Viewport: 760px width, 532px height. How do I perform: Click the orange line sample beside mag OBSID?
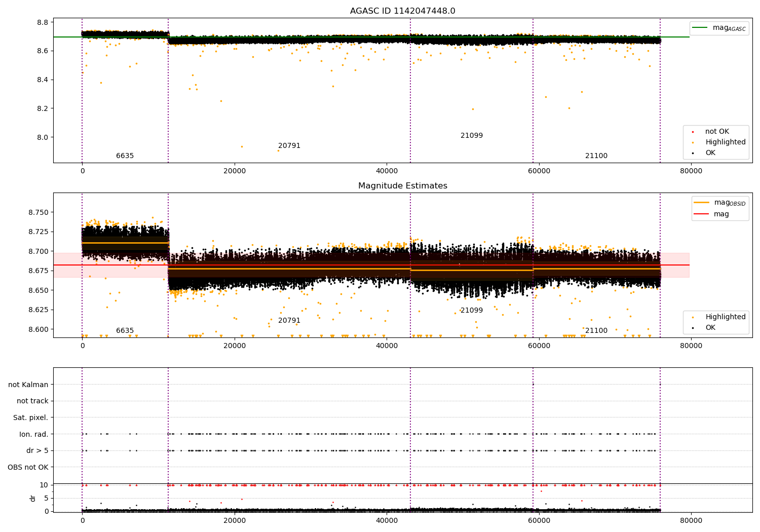point(701,203)
